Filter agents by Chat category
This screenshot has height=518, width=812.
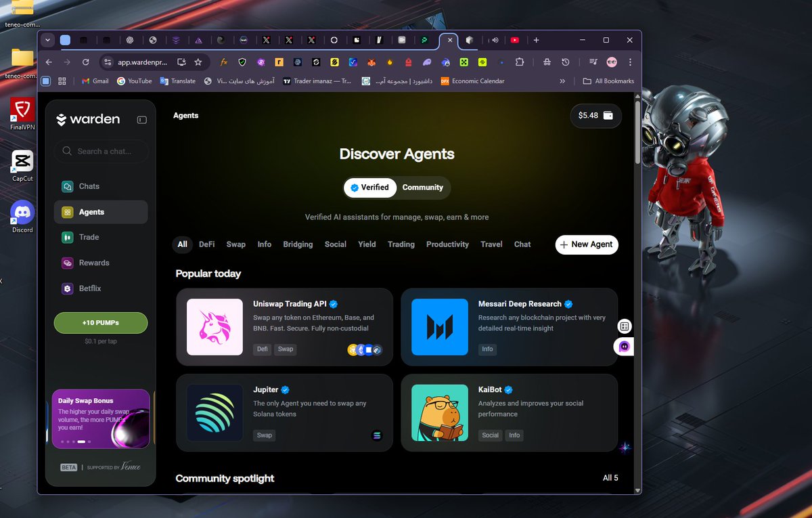pos(522,244)
